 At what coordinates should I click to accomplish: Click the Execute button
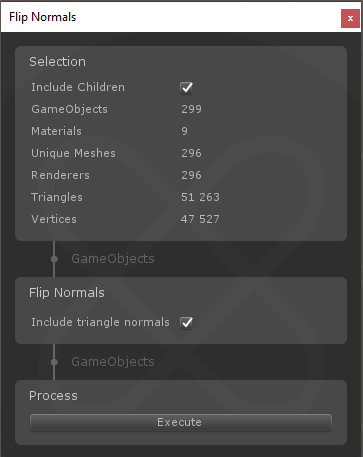coord(181,423)
